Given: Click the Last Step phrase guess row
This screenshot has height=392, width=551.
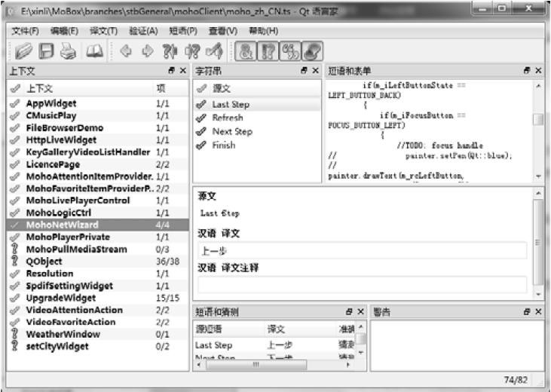Looking at the screenshot, I should pyautogui.click(x=274, y=345).
